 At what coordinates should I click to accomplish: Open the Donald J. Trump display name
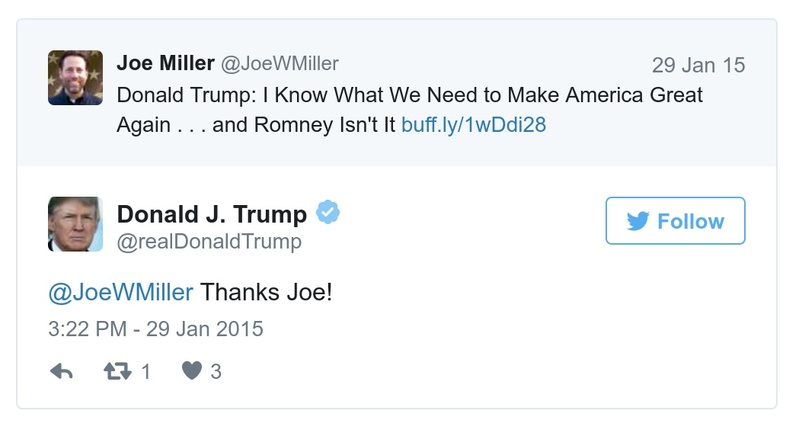212,213
